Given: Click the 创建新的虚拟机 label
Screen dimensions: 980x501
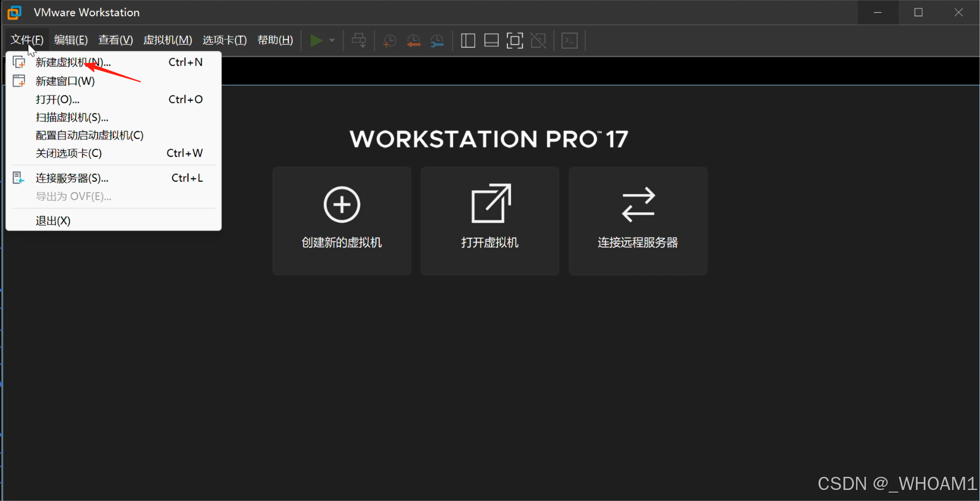Looking at the screenshot, I should [x=342, y=243].
